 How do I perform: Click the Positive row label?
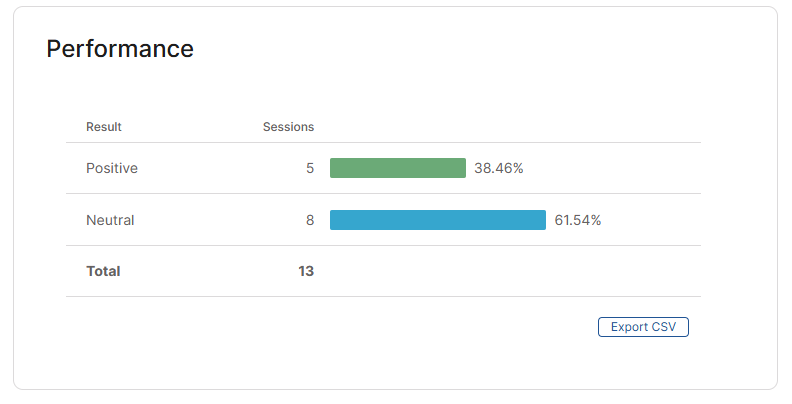[x=112, y=168]
